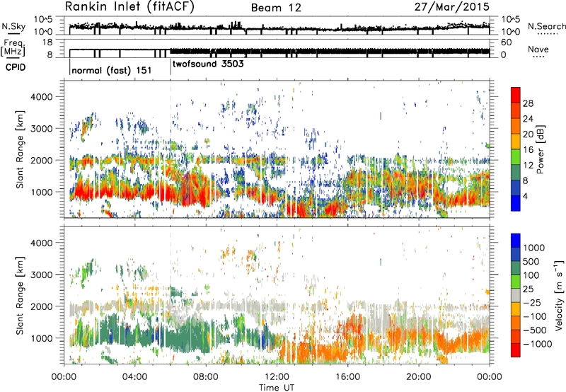566x392 pixels.
Task: Click the '04:00' time axis tick label
Action: coord(134,377)
